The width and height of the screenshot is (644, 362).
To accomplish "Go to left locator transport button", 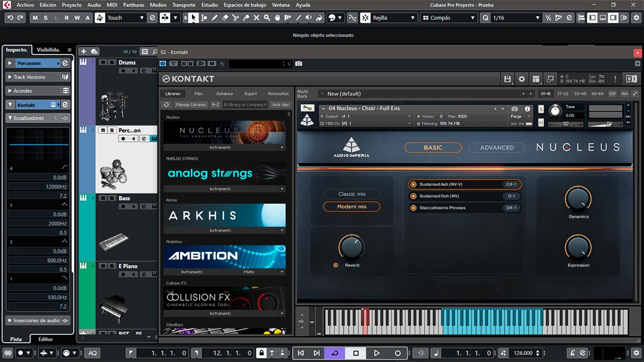I will (301, 353).
